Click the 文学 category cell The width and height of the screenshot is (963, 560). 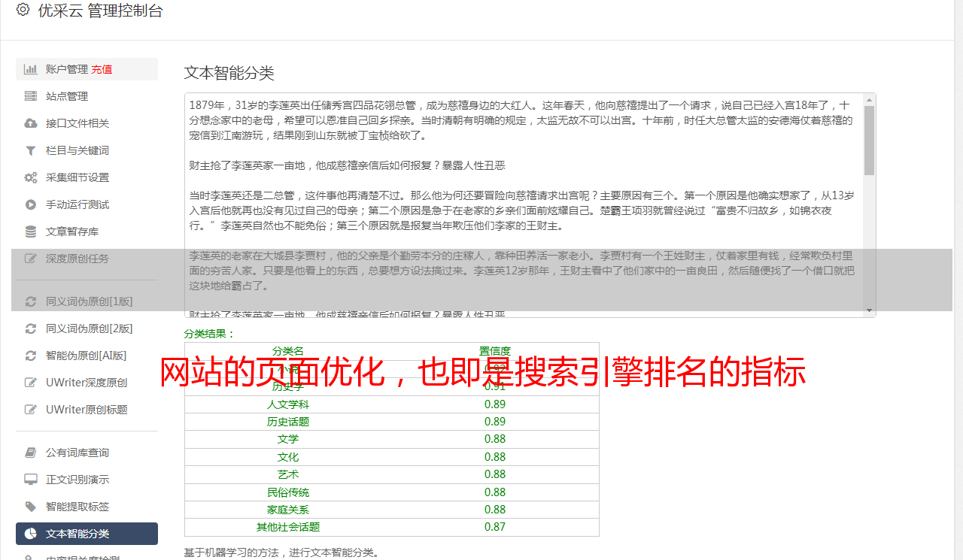[x=288, y=439]
